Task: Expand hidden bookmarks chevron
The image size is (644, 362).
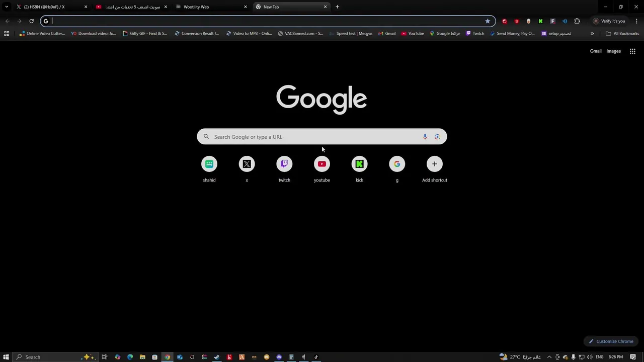Action: (592, 34)
